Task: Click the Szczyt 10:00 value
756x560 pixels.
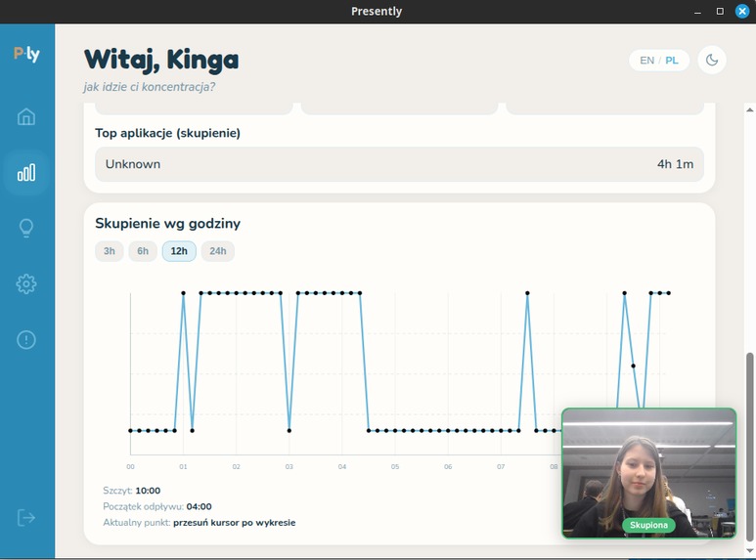Action: [x=148, y=491]
